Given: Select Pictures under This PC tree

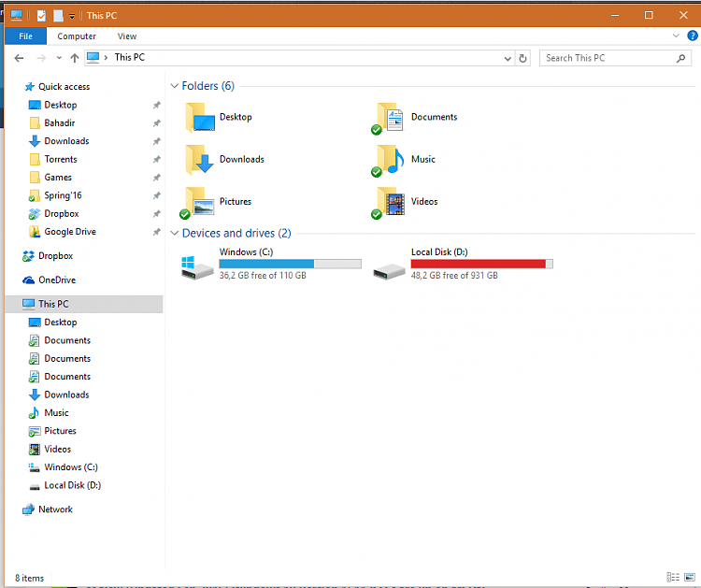Looking at the screenshot, I should coord(52,431).
